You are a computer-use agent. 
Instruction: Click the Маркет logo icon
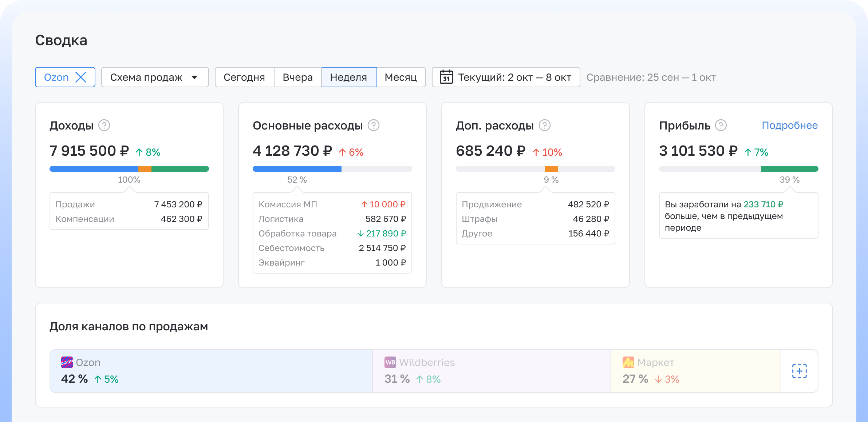point(628,362)
